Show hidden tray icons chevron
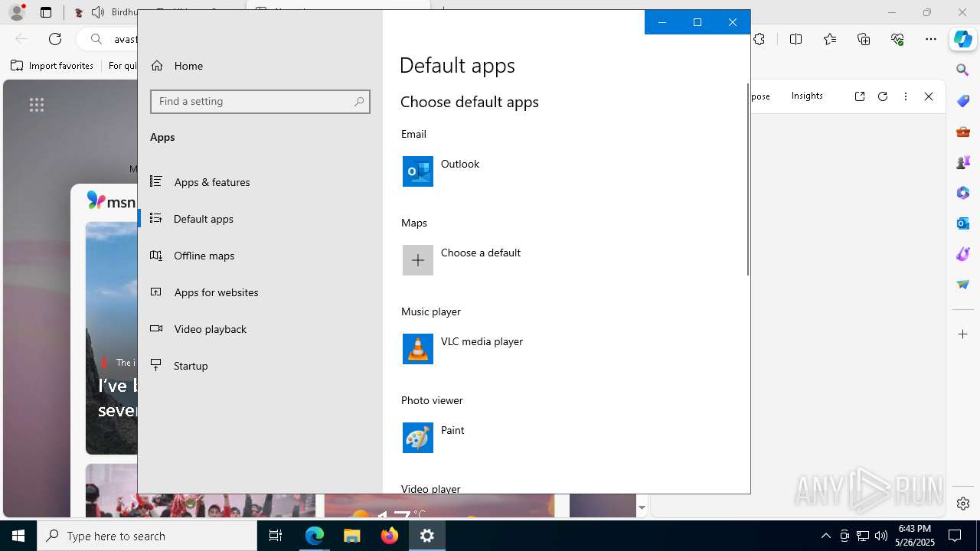 click(x=825, y=536)
